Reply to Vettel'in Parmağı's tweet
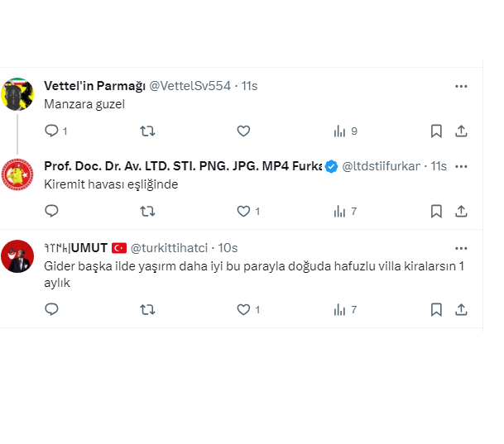This screenshot has width=504, height=444. click(51, 131)
